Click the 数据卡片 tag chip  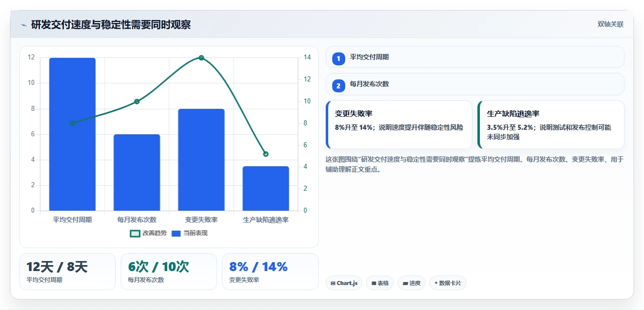click(447, 283)
